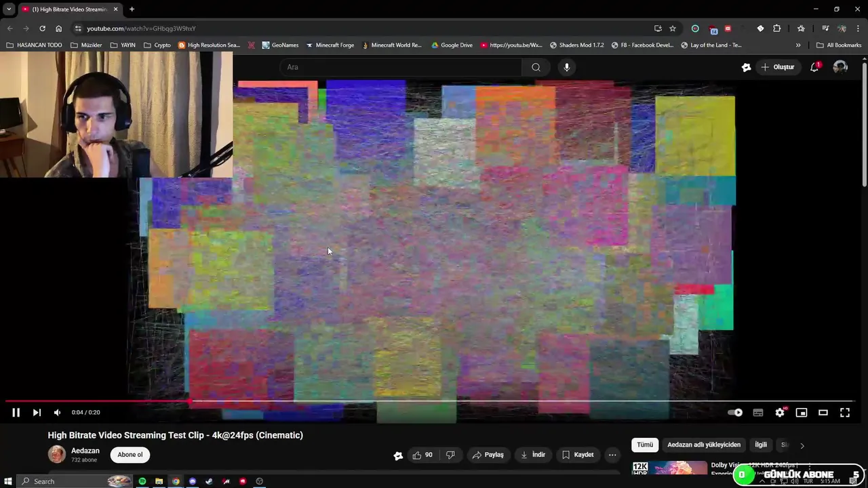
Task: Open the HASANCAN TODO bookmark folder
Action: 34,45
